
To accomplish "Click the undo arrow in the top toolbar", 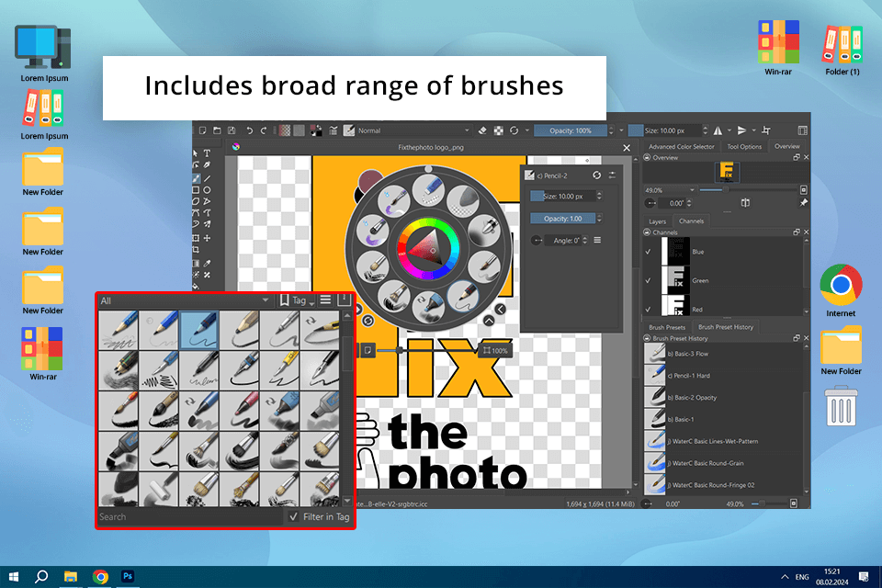I will [249, 130].
